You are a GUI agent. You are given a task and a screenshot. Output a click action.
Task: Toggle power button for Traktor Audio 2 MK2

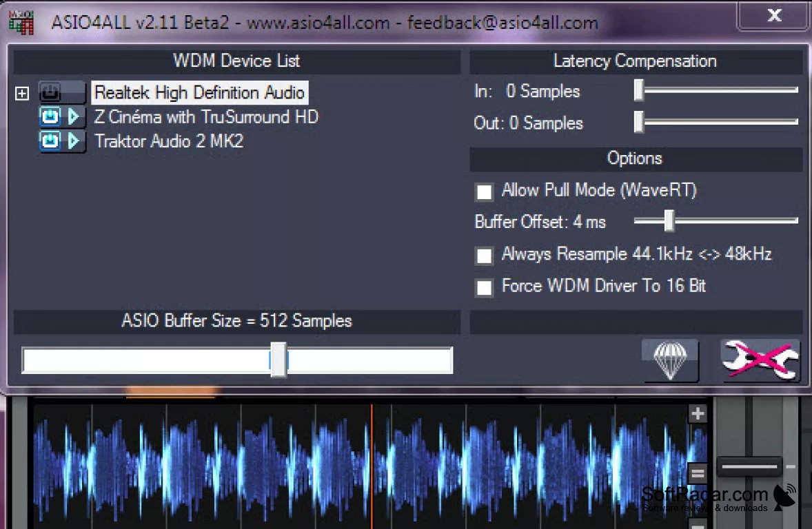pos(50,141)
